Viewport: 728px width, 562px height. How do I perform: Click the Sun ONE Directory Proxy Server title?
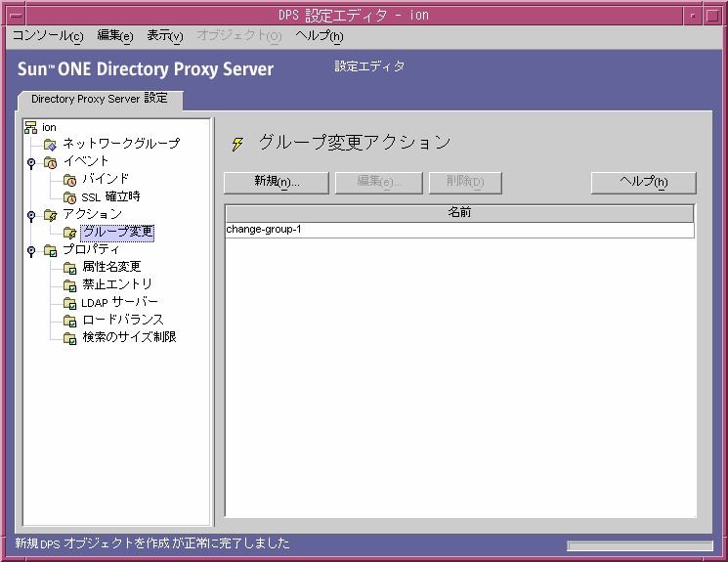146,69
